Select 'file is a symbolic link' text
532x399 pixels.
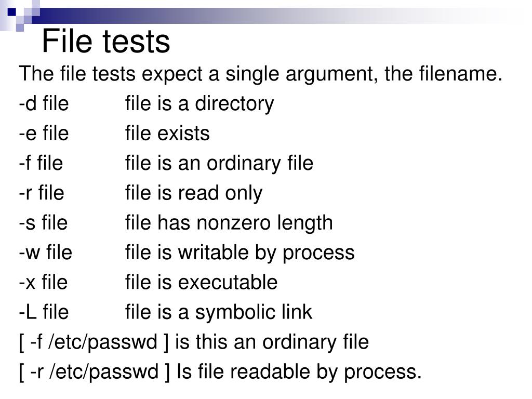[x=219, y=312]
